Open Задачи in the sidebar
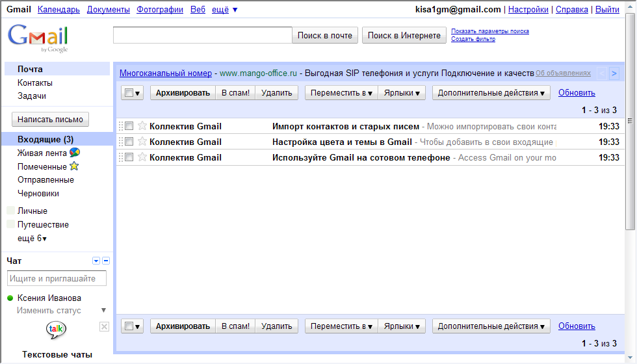 (32, 96)
